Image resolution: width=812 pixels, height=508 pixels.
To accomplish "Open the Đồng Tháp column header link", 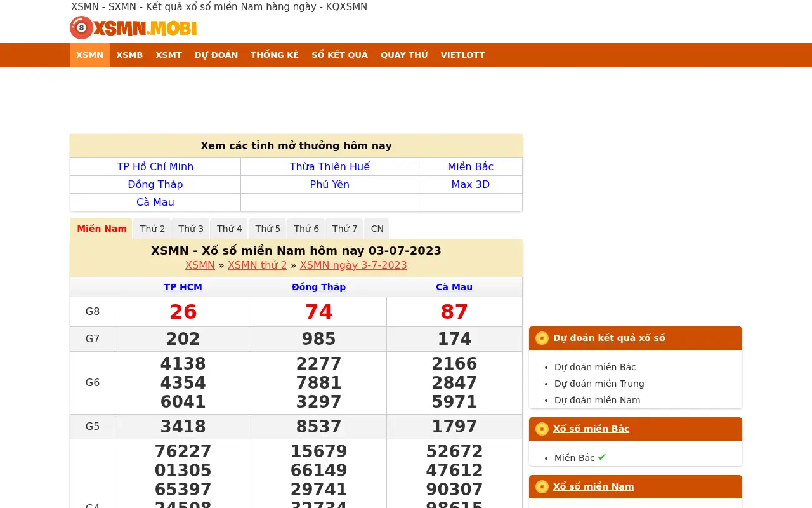I will (x=318, y=287).
